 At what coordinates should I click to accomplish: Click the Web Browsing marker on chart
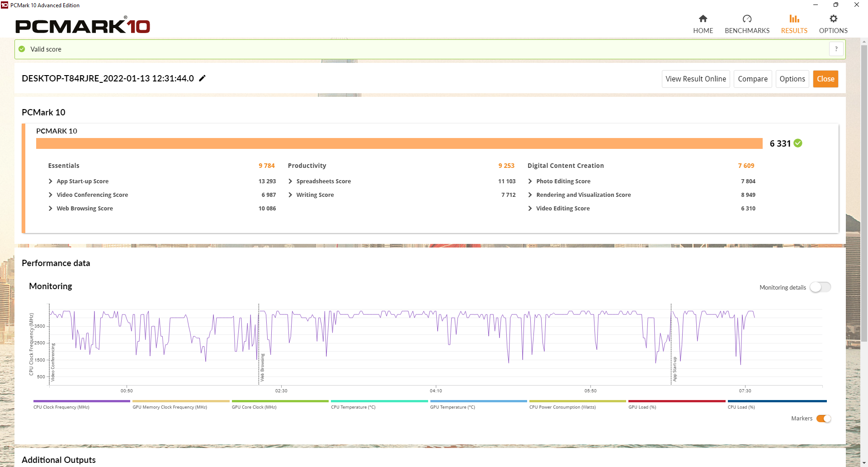click(262, 367)
